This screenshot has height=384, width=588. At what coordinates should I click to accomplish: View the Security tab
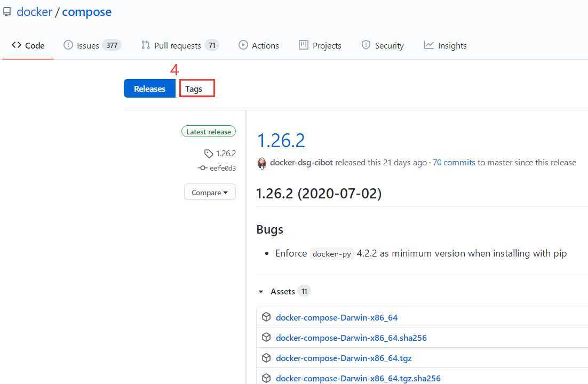[x=383, y=45]
